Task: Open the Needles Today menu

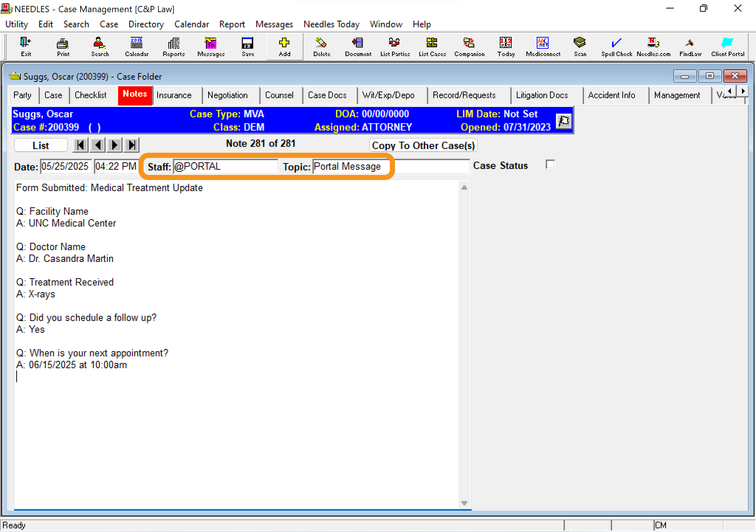Action: (331, 24)
